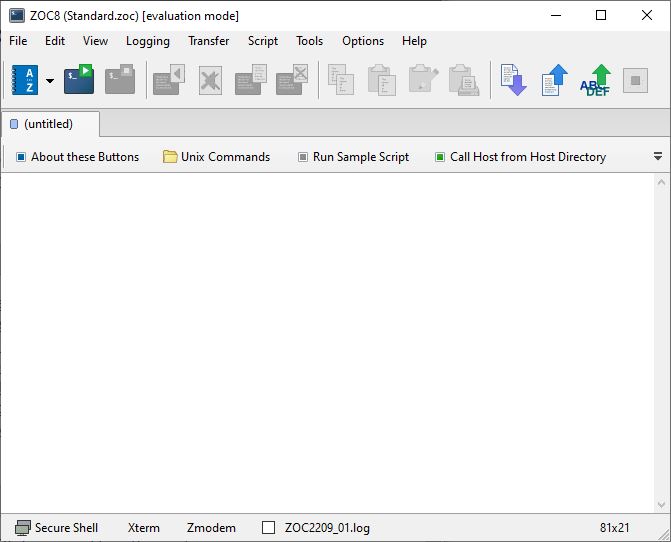Click the About these Buttons user button
The height and width of the screenshot is (542, 671).
tap(77, 157)
